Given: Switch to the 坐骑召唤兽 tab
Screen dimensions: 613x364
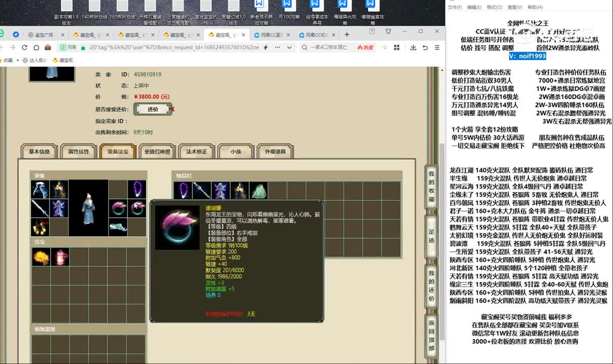Looking at the screenshot, I should (x=157, y=152).
